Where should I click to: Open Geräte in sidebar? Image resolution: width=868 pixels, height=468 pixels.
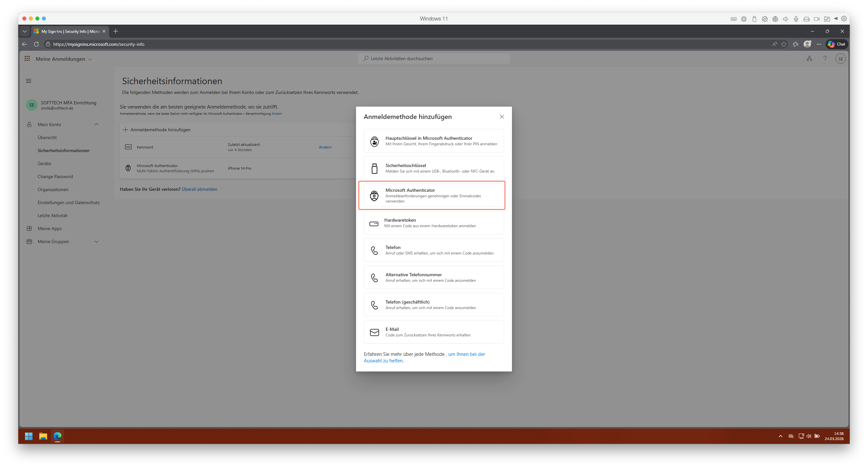44,163
